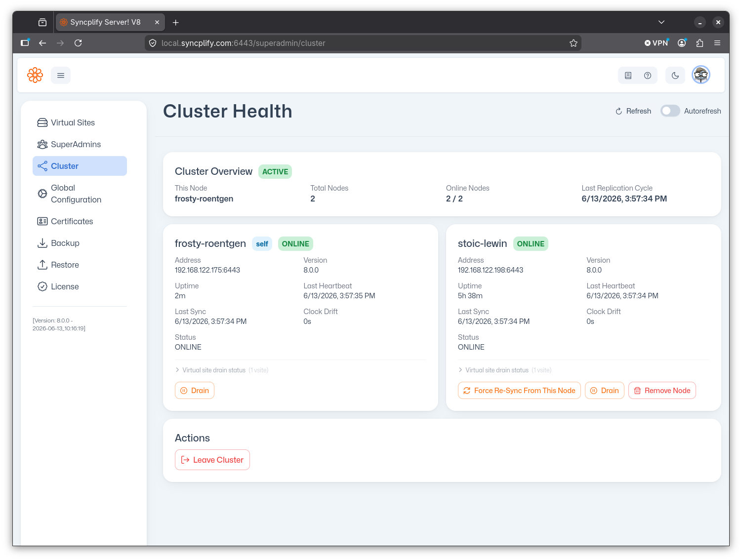Click the address bar URL field
The width and height of the screenshot is (742, 560).
(363, 43)
